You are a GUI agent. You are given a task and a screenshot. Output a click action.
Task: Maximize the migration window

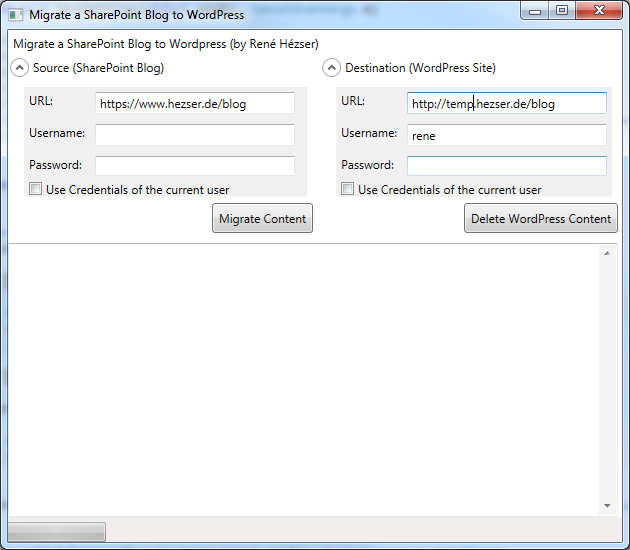pyautogui.click(x=562, y=11)
